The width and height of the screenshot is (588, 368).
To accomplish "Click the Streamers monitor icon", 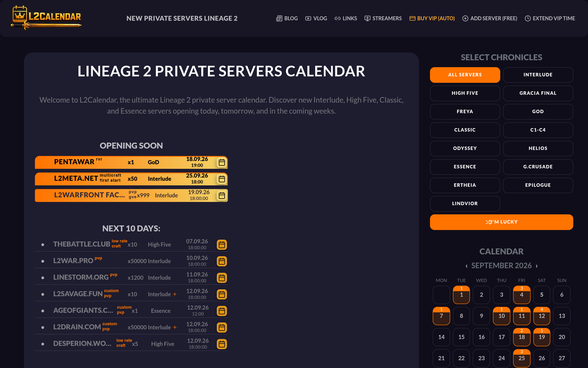I will (x=367, y=18).
